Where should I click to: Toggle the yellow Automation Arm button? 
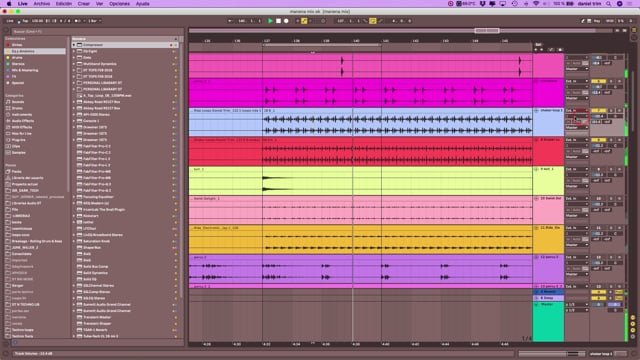304,21
